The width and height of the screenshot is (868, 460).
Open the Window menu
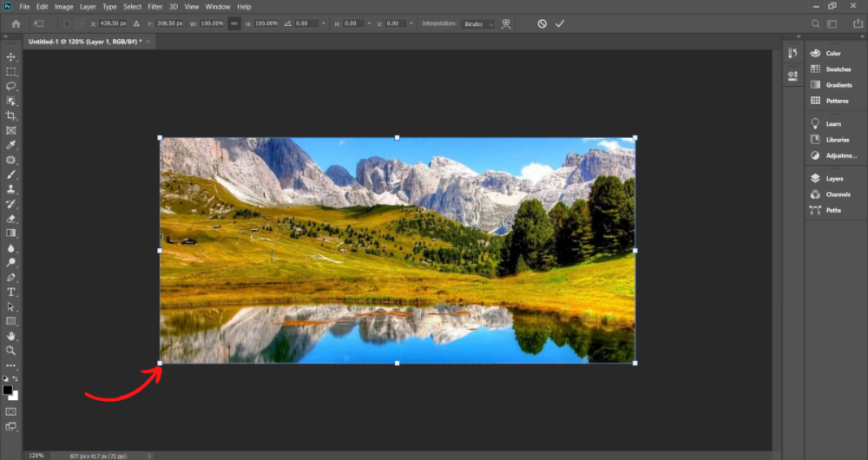[218, 7]
